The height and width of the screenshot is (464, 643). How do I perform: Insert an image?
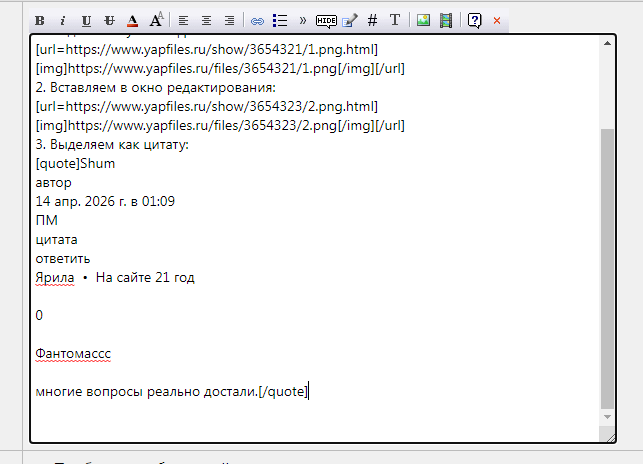(423, 20)
